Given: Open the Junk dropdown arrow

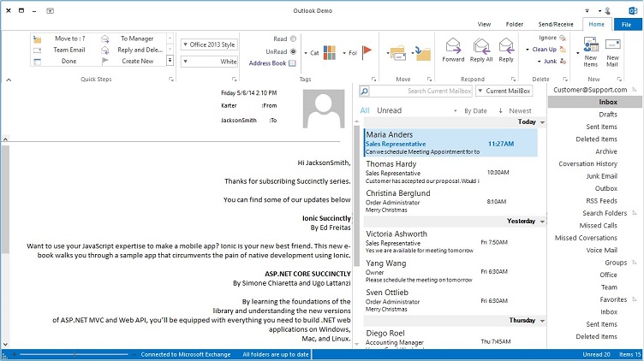Looking at the screenshot, I should point(539,62).
